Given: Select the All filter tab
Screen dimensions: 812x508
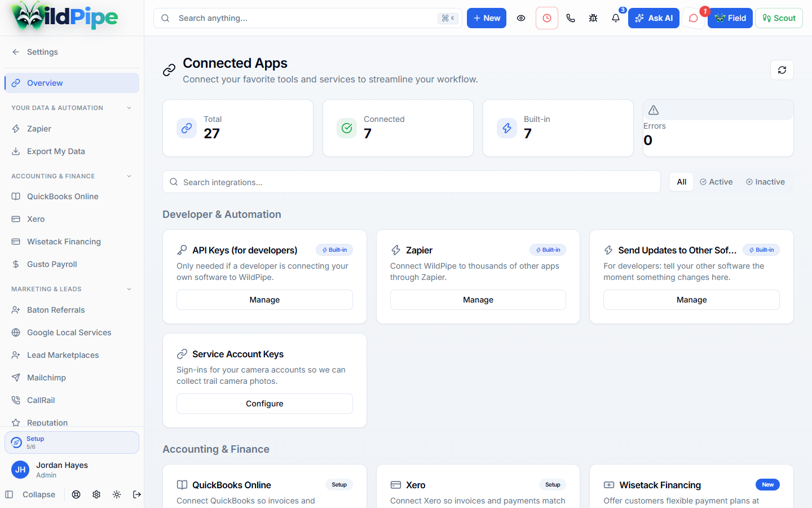Looking at the screenshot, I should tap(682, 182).
